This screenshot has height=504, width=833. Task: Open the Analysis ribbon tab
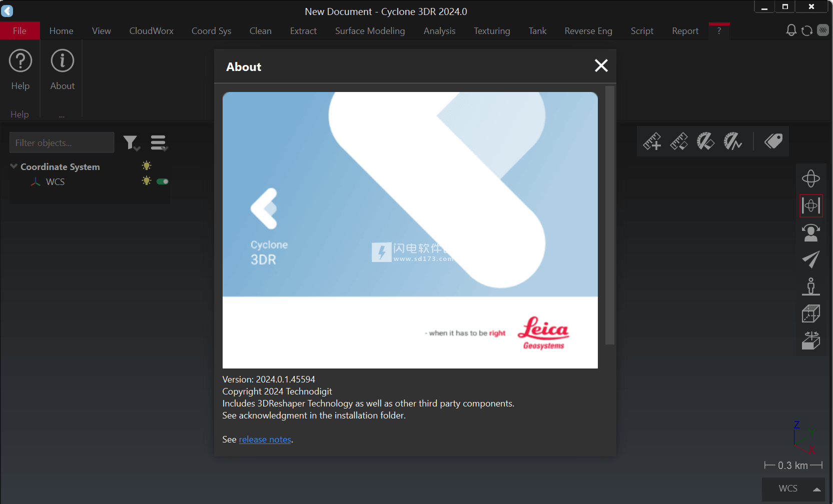tap(440, 31)
